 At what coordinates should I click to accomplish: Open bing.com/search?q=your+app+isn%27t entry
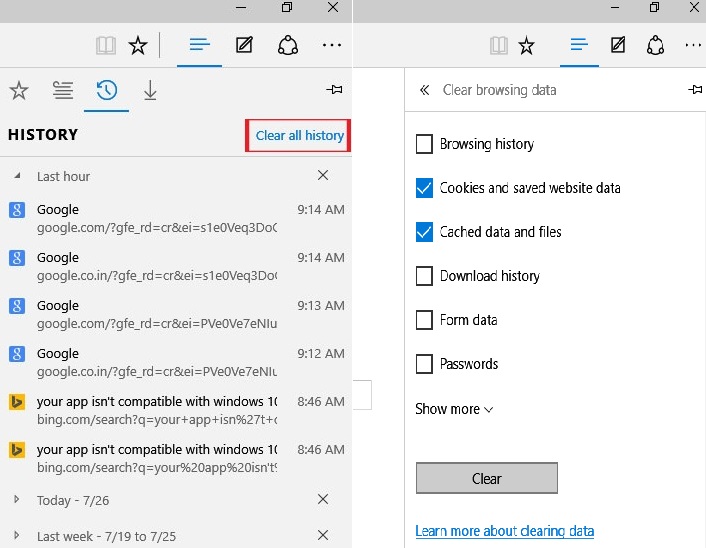point(176,410)
